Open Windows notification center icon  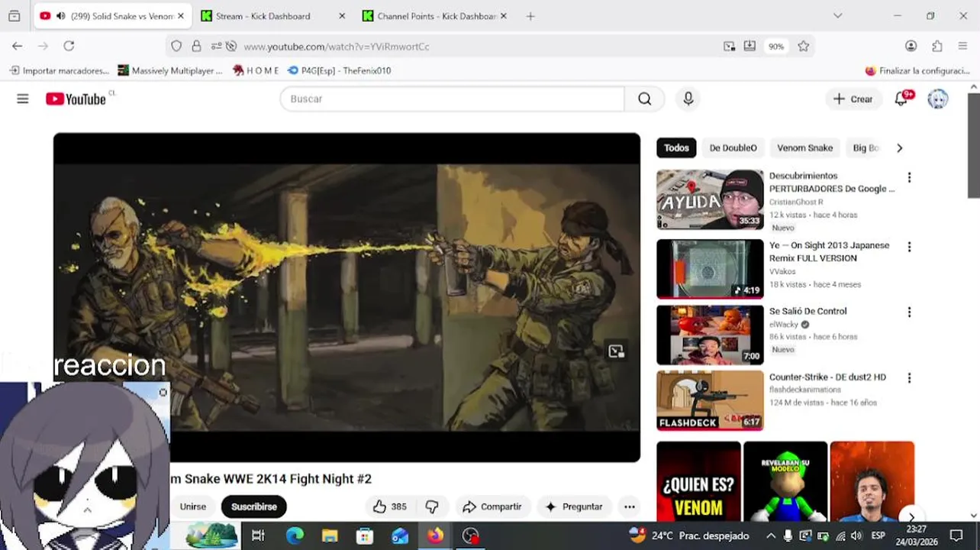[x=956, y=536]
